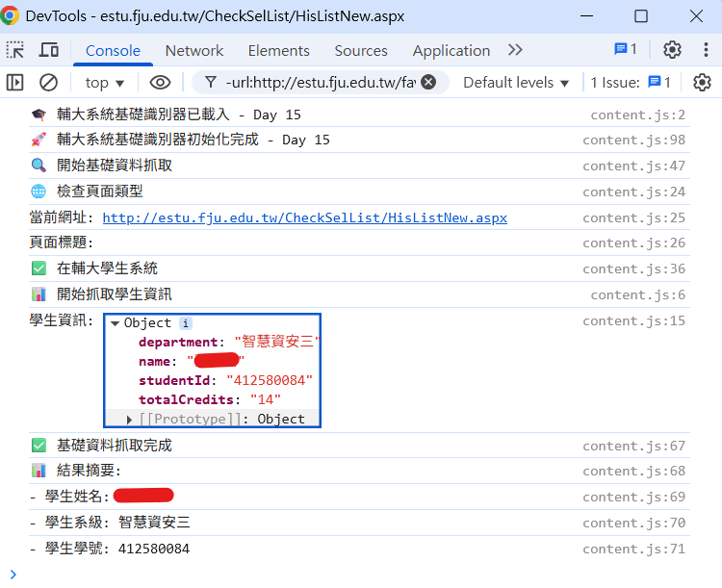This screenshot has height=588, width=722.
Task: Select log line 學生系級: 智慧資安三
Action: click(x=110, y=523)
